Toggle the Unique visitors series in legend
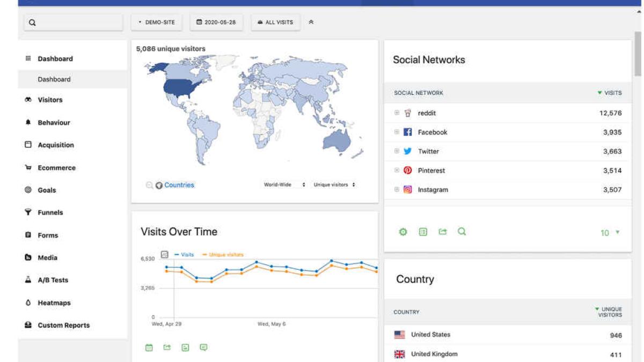This screenshot has height=362, width=644. 223,255
